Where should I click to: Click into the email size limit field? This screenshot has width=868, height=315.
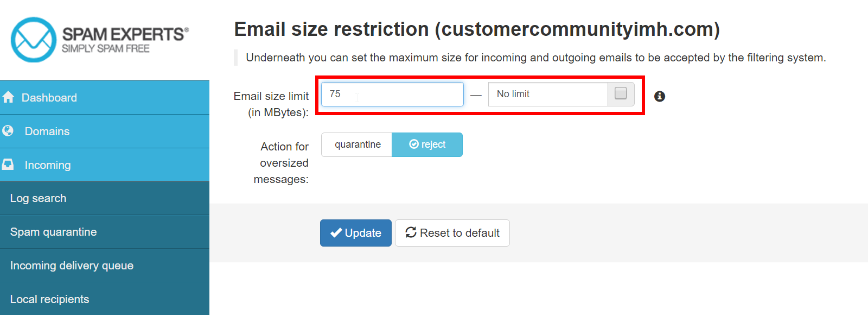[x=392, y=94]
